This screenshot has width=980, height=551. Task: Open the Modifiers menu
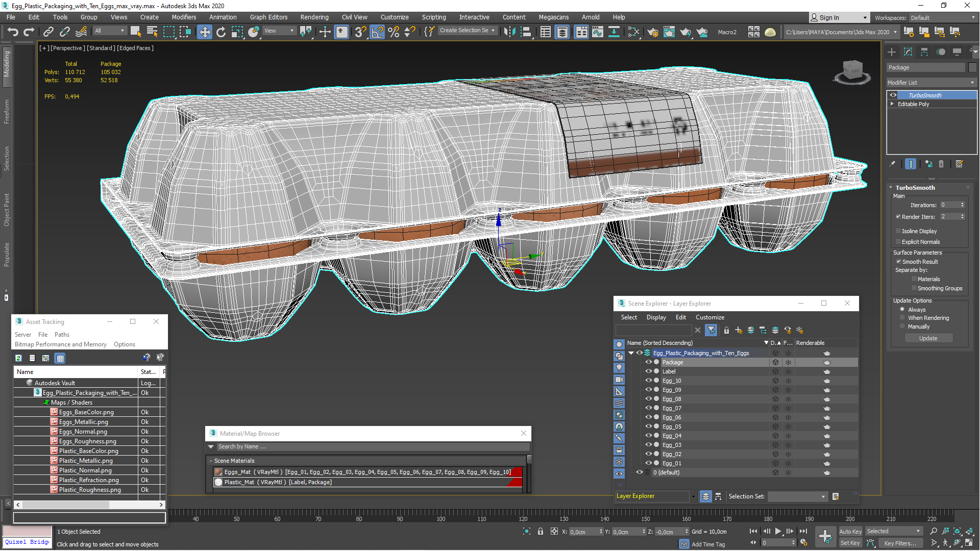pyautogui.click(x=185, y=16)
